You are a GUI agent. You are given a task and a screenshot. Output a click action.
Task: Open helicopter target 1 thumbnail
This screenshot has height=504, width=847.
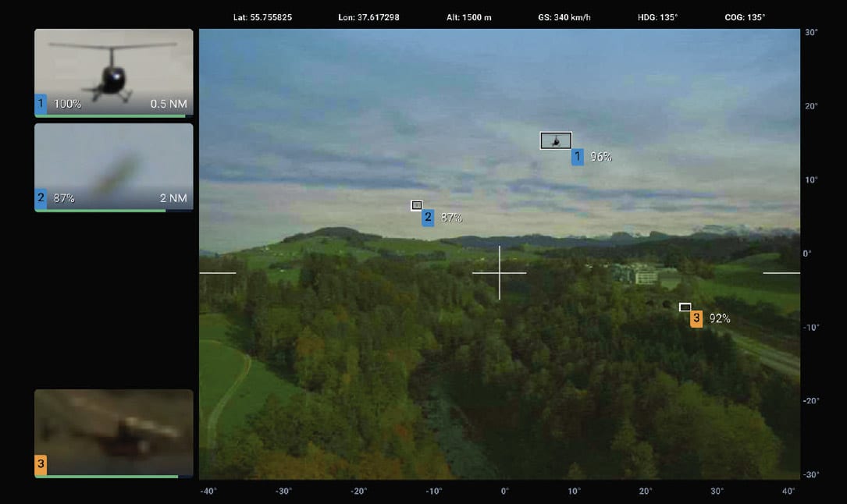pos(113,73)
